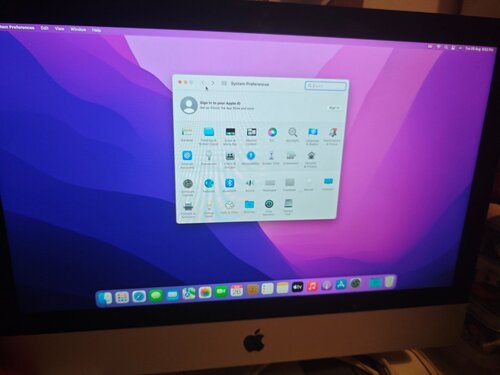Go forward with the toolbar chevron
The height and width of the screenshot is (375, 500).
click(213, 83)
